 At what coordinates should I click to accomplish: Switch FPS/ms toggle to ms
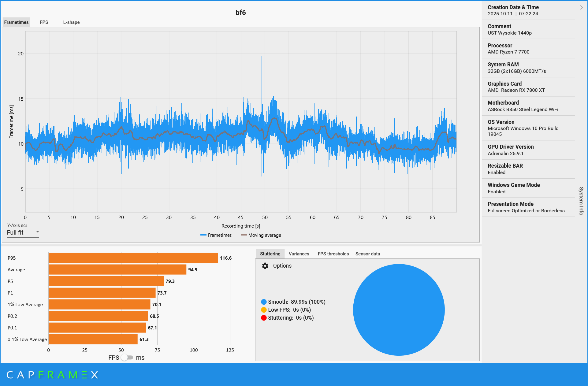coord(127,358)
